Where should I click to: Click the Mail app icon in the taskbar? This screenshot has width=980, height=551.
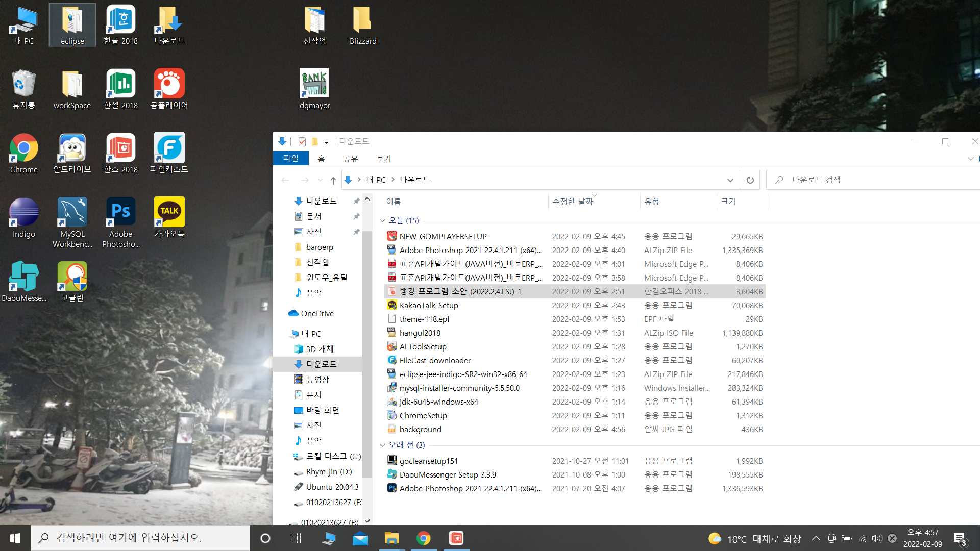360,538
